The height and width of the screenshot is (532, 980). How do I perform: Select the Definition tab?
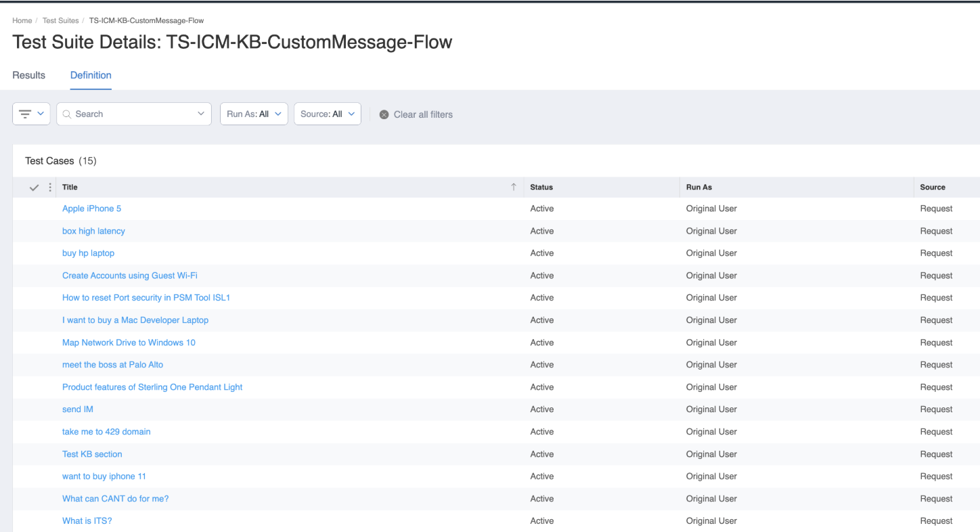91,75
